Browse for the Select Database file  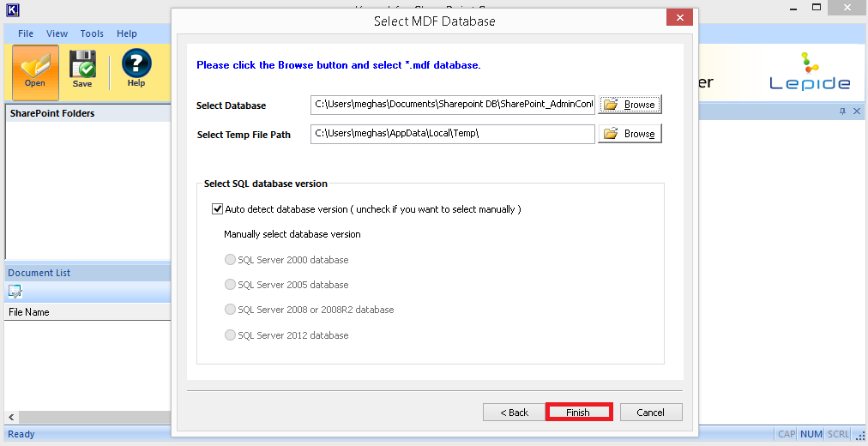point(630,104)
